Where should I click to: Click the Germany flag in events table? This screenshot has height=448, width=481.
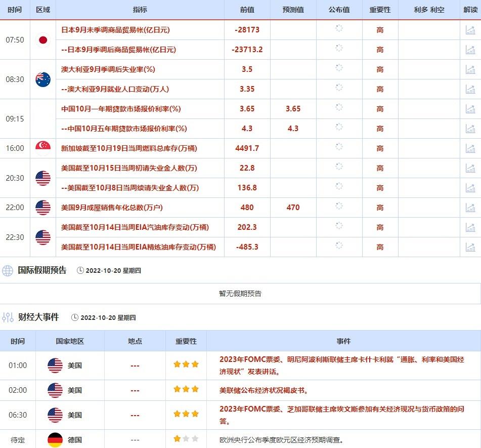(x=55, y=440)
